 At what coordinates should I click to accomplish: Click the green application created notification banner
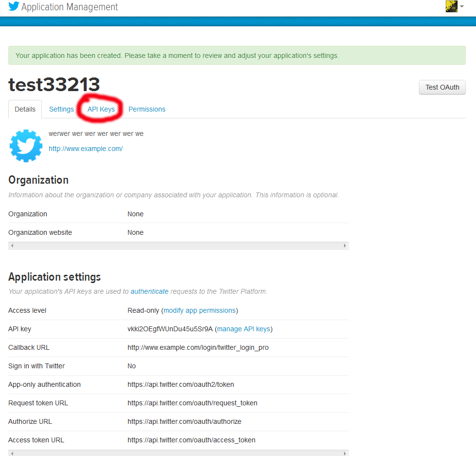pyautogui.click(x=237, y=56)
